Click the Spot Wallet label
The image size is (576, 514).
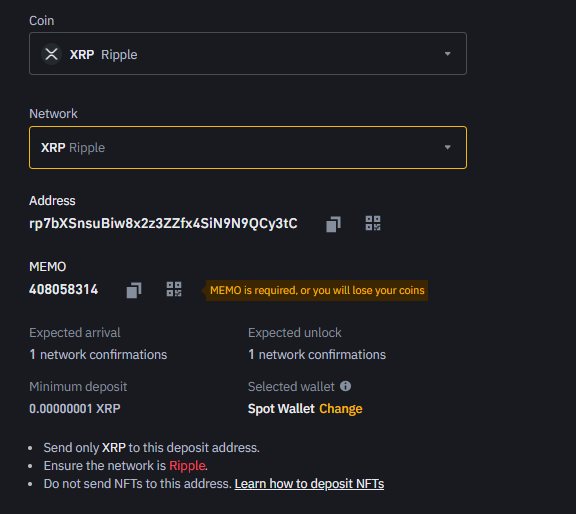281,409
